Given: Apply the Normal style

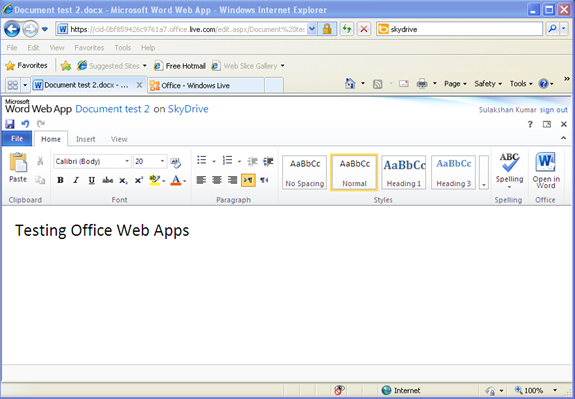Looking at the screenshot, I should pyautogui.click(x=354, y=172).
